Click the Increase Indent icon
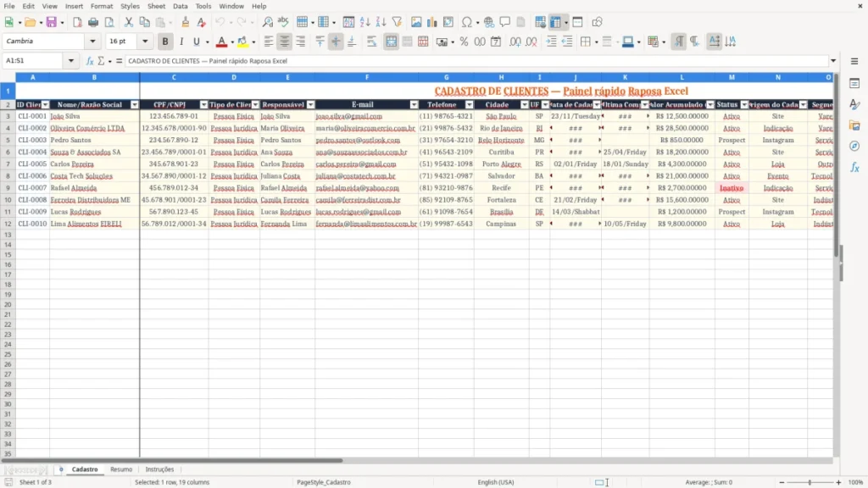Screen dimensions: 868x488 click(x=551, y=42)
